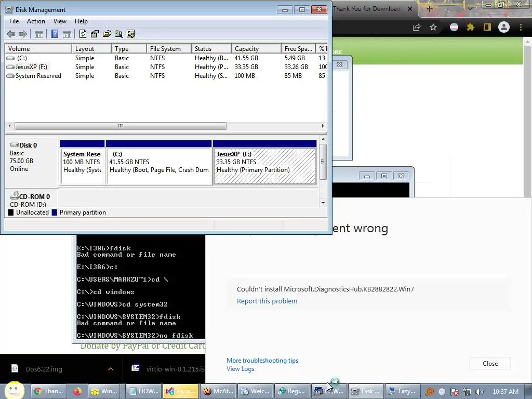Open the Chrome extensions puzzle icon
Image resolution: width=532 pixels, height=399 pixels.
tap(471, 27)
